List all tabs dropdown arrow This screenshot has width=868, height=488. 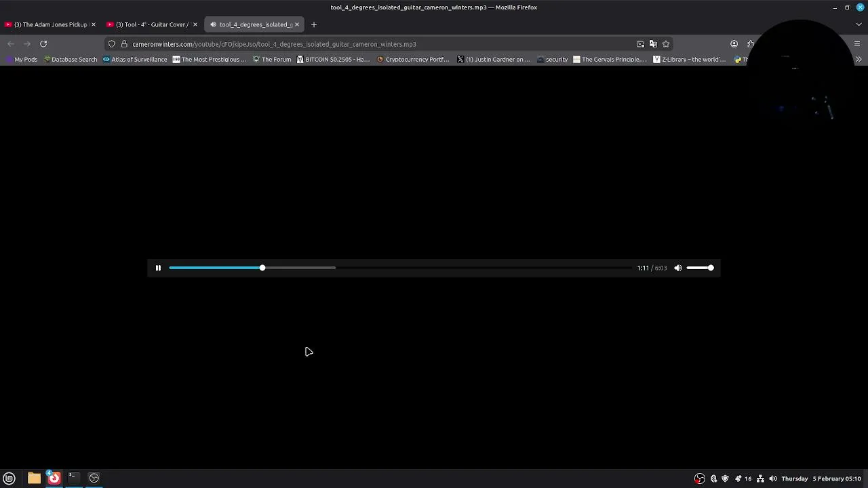859,24
